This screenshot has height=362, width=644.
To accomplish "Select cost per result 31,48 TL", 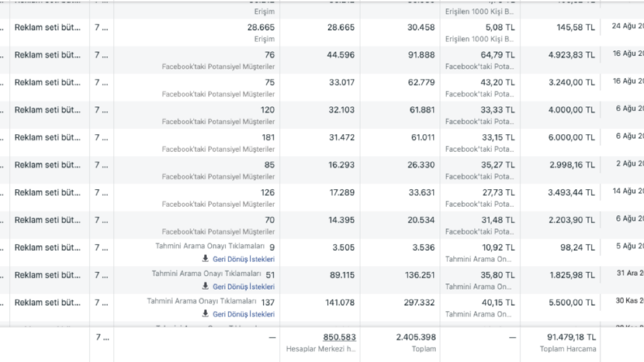I will [x=498, y=220].
